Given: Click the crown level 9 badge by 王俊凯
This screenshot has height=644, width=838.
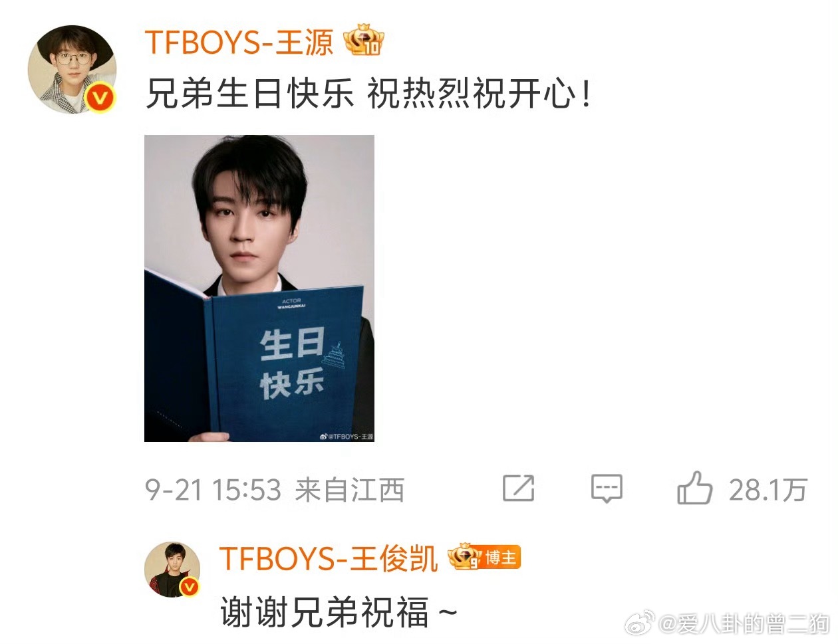Looking at the screenshot, I should pos(464,556).
